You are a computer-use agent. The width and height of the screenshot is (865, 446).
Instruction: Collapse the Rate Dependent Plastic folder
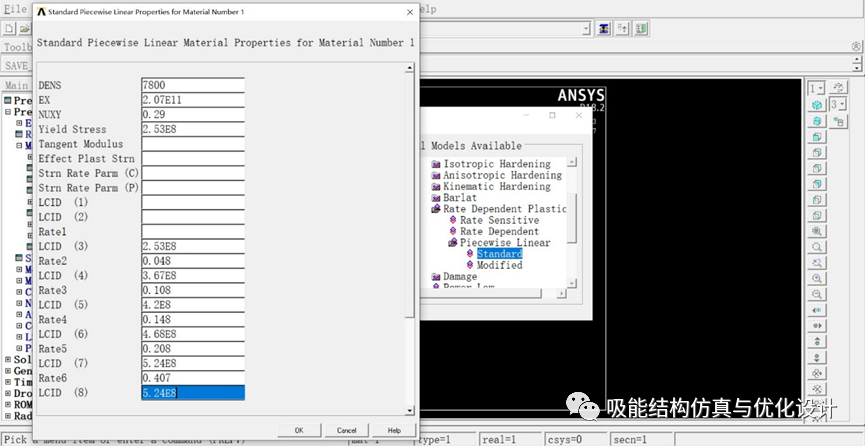click(435, 209)
